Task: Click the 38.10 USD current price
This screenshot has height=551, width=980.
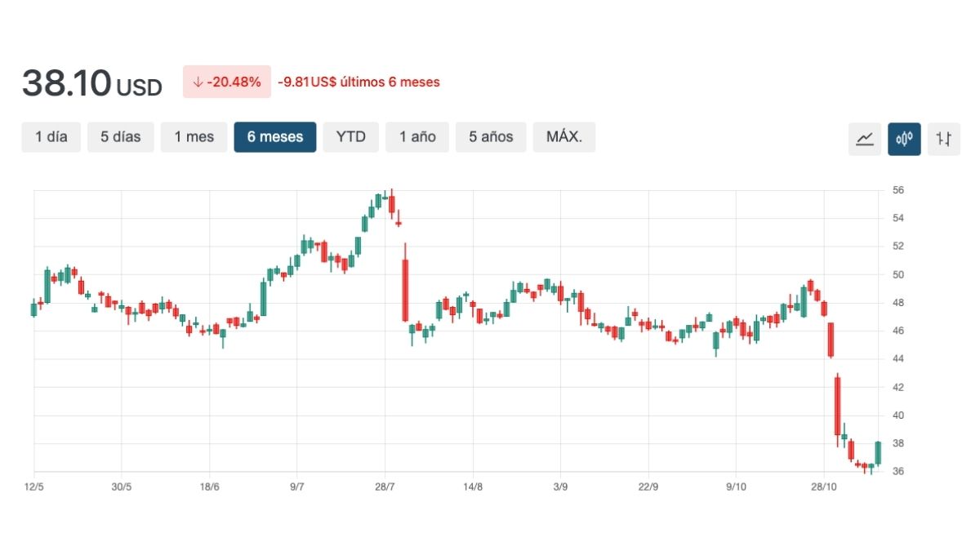Action: 91,83
